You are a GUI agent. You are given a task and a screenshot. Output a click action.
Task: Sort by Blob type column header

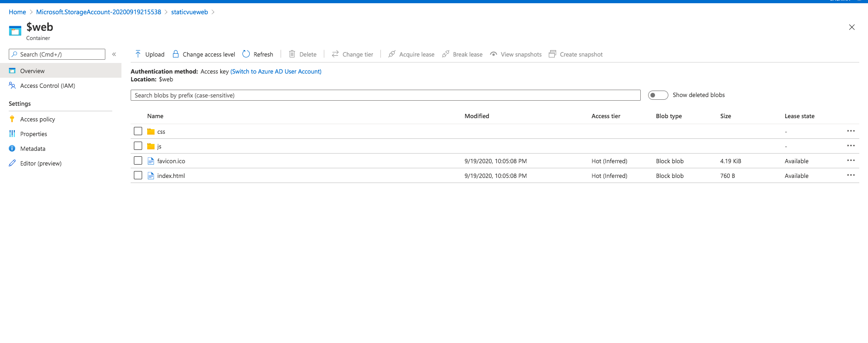click(669, 116)
